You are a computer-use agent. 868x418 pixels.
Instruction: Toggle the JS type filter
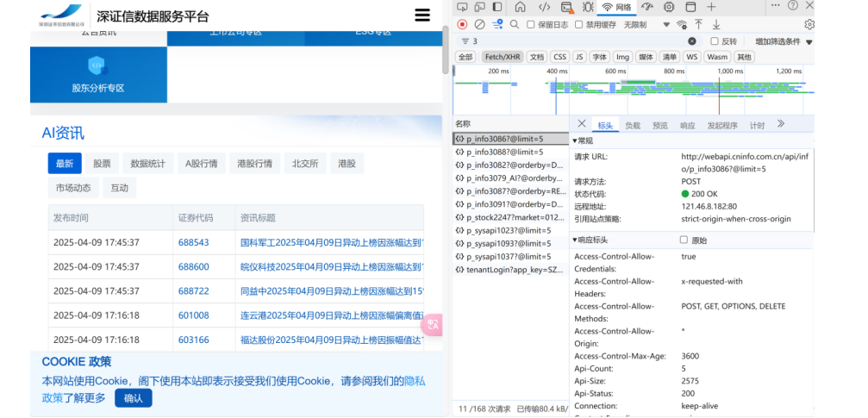(x=579, y=57)
